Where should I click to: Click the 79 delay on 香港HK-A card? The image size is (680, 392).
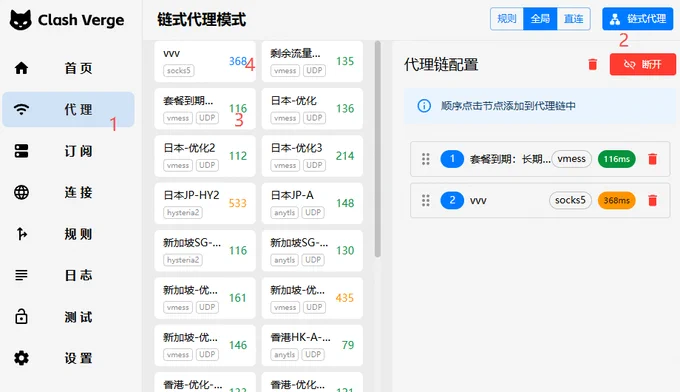pyautogui.click(x=348, y=345)
